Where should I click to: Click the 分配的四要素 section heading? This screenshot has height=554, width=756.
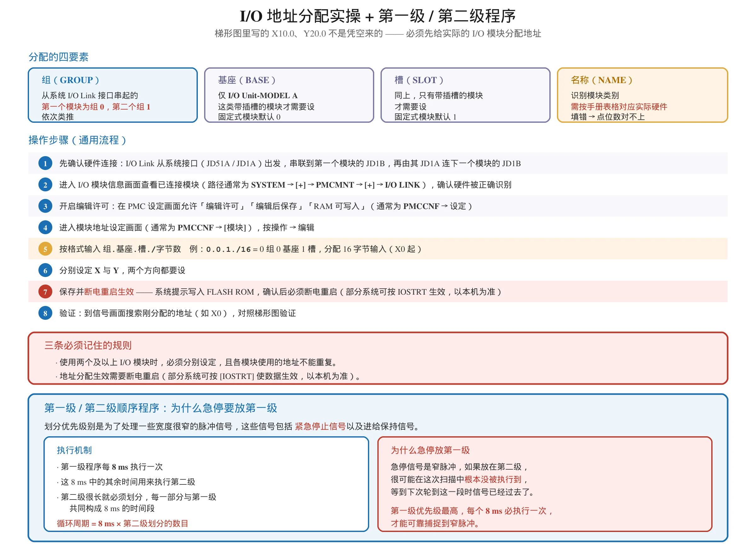pos(58,57)
